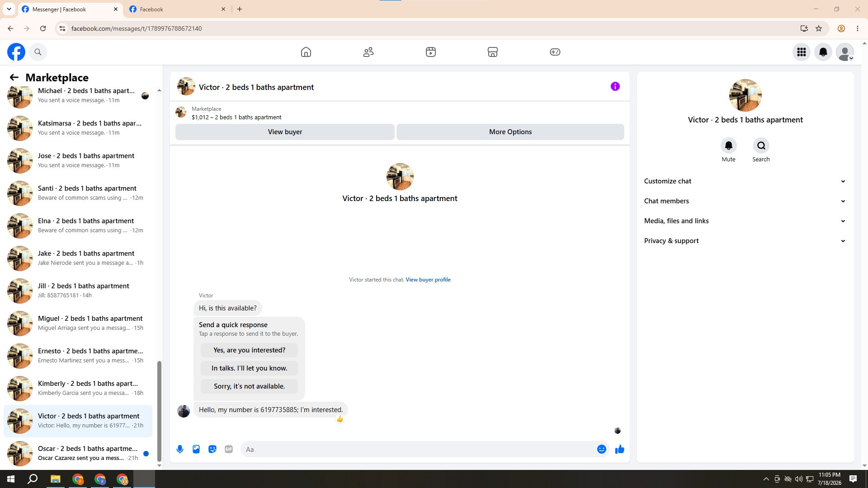Expand Customize chat section
Image resolution: width=868 pixels, height=488 pixels.
point(745,181)
